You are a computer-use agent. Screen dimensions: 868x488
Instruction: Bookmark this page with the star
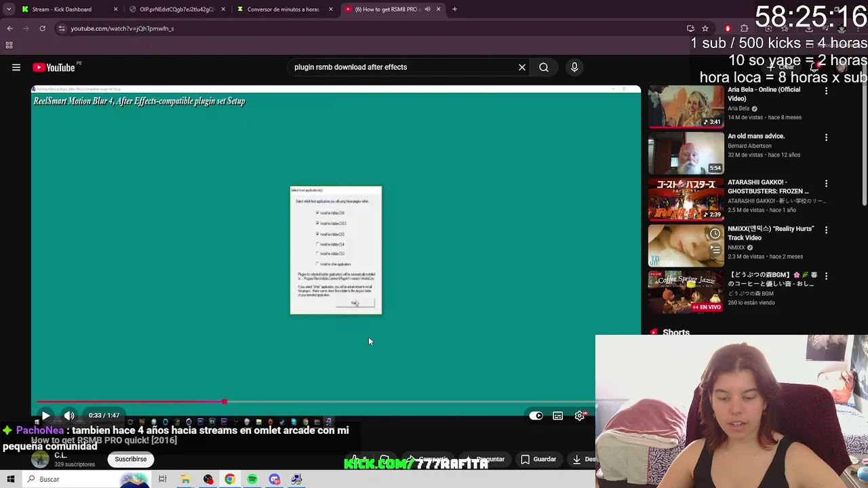click(x=705, y=28)
